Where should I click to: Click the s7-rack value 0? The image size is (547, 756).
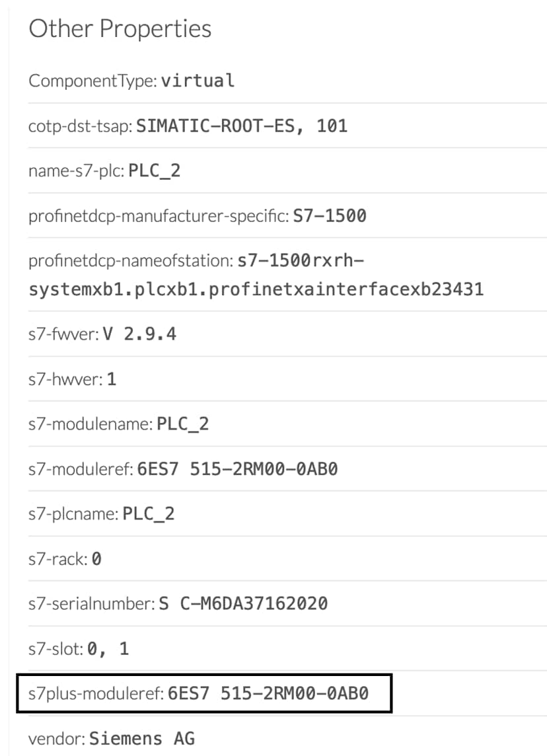(96, 559)
